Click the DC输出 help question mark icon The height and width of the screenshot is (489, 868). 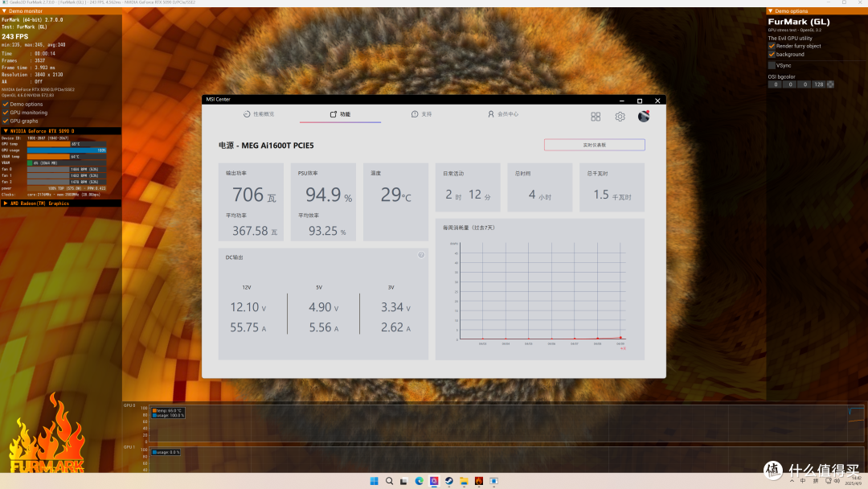[x=421, y=255]
